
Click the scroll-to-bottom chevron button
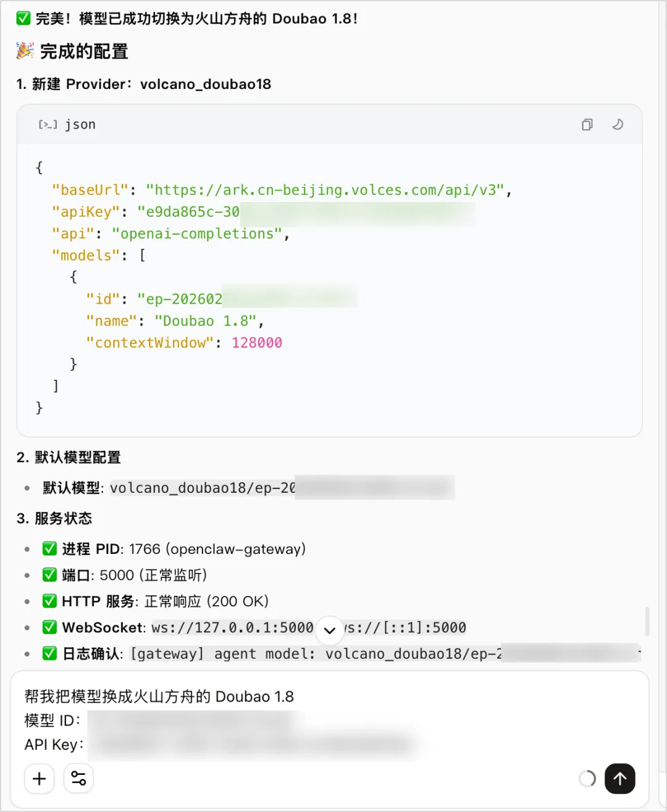(330, 630)
